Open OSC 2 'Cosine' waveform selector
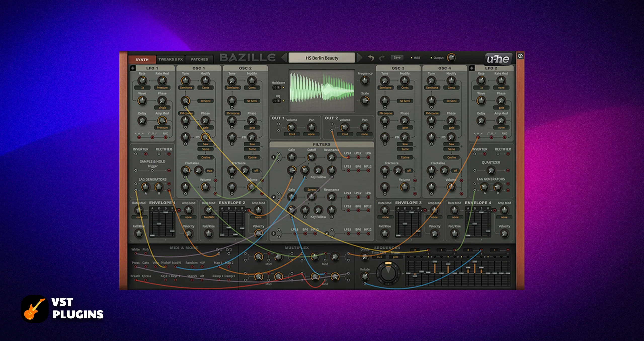Image resolution: width=644 pixels, height=341 pixels. point(252,158)
